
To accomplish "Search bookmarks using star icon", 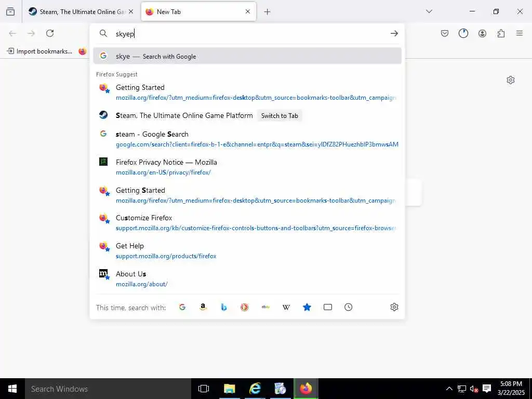I will (307, 307).
